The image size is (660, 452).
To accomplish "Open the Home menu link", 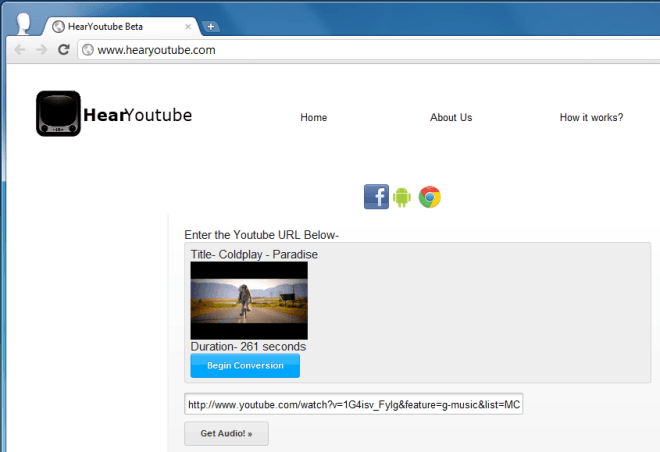I will point(314,117).
